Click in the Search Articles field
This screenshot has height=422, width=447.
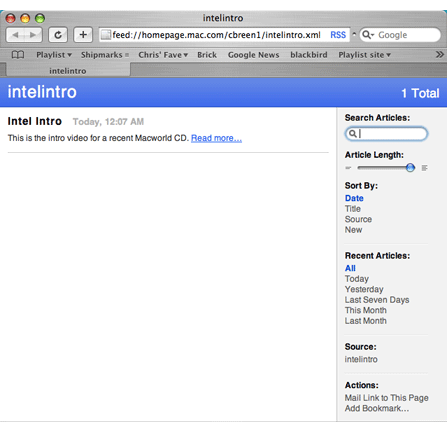(386, 134)
